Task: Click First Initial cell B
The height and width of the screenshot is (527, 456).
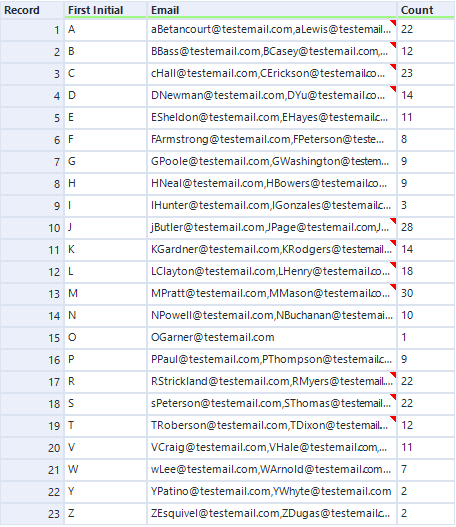Action: 106,52
